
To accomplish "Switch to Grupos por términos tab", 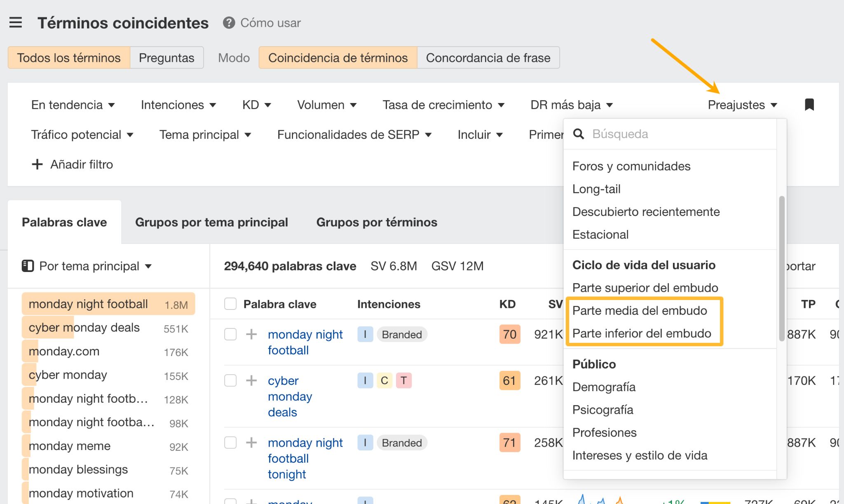I will [377, 222].
